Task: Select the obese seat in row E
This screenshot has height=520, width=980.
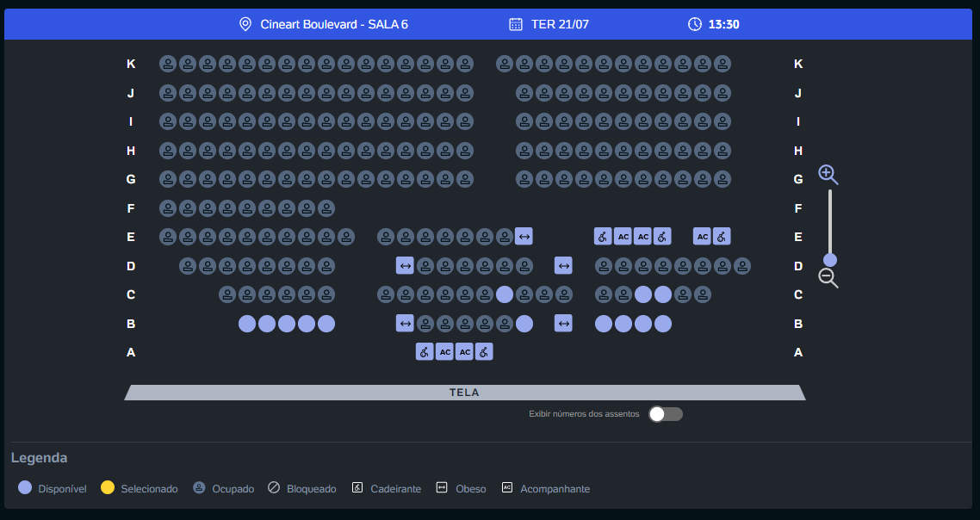Action: (x=524, y=237)
